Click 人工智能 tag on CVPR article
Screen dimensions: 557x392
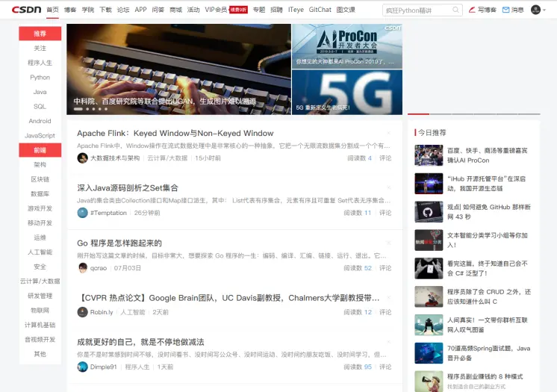133,312
